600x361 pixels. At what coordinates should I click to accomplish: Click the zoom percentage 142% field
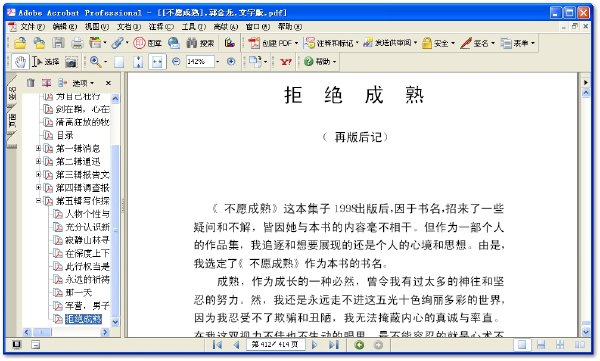coord(199,62)
